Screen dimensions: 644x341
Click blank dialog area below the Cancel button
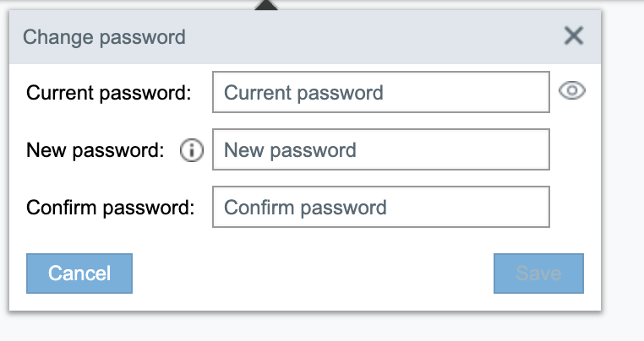[79, 301]
